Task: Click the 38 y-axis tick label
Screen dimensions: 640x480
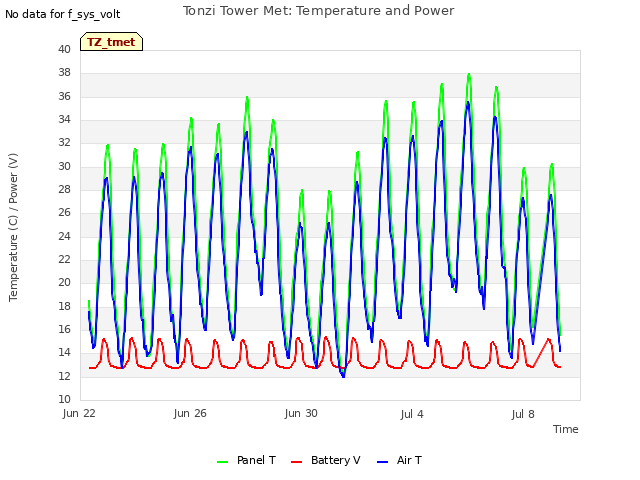Action: 64,73
